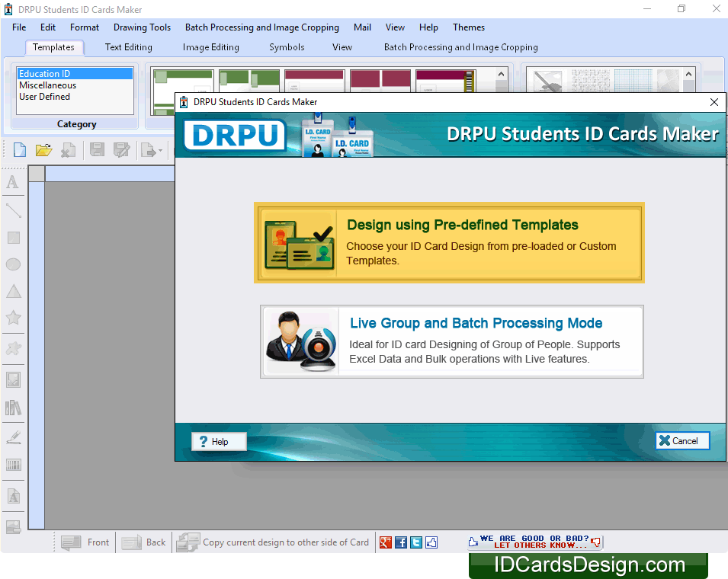The height and width of the screenshot is (579, 728).
Task: Select the Line drawing tool
Action: tap(13, 210)
